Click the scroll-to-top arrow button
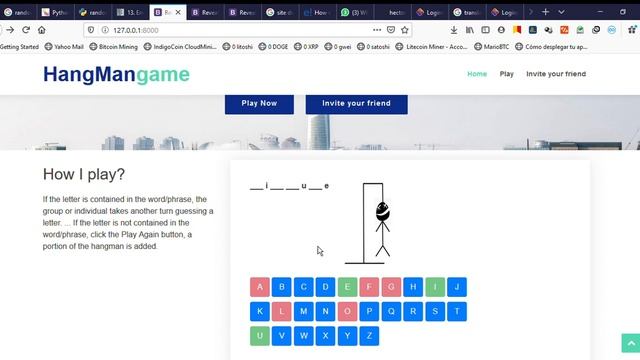The height and width of the screenshot is (360, 640). point(631,343)
